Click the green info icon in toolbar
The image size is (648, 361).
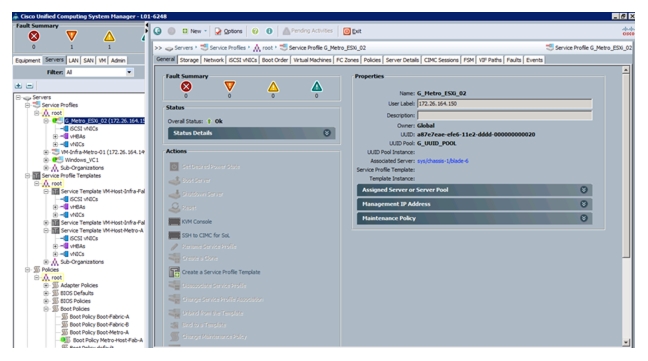point(269,31)
